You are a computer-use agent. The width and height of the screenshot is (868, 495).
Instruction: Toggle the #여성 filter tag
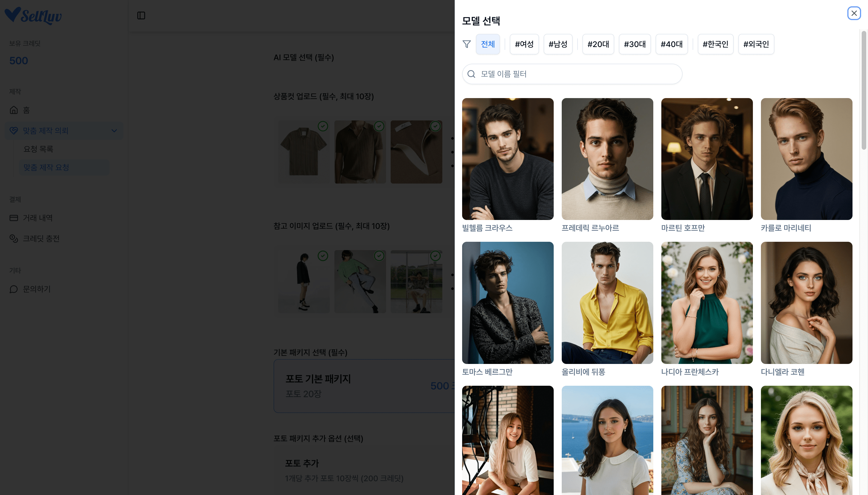[524, 44]
